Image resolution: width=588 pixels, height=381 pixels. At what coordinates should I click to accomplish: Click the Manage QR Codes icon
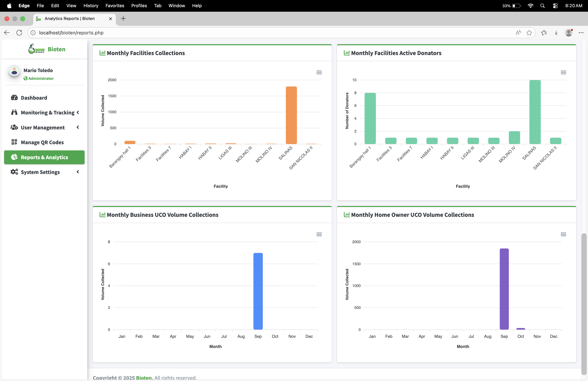tap(14, 142)
